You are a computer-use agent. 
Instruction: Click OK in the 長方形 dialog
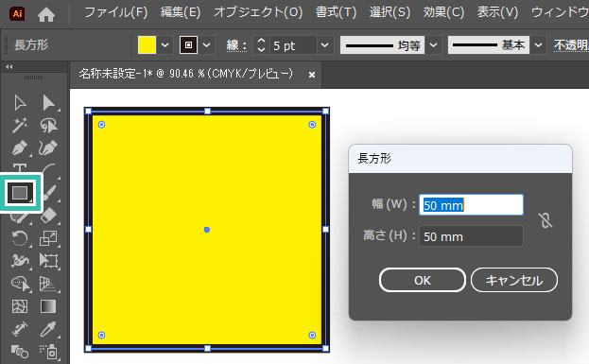pyautogui.click(x=423, y=280)
